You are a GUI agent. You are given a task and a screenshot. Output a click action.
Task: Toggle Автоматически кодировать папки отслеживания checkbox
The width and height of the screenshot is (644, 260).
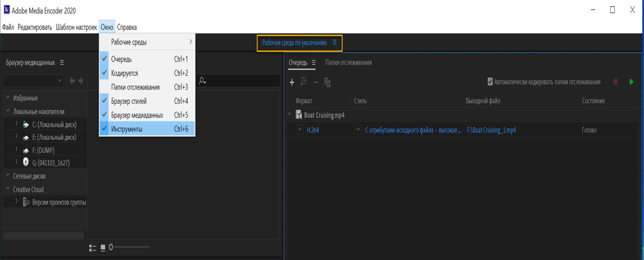coord(490,82)
